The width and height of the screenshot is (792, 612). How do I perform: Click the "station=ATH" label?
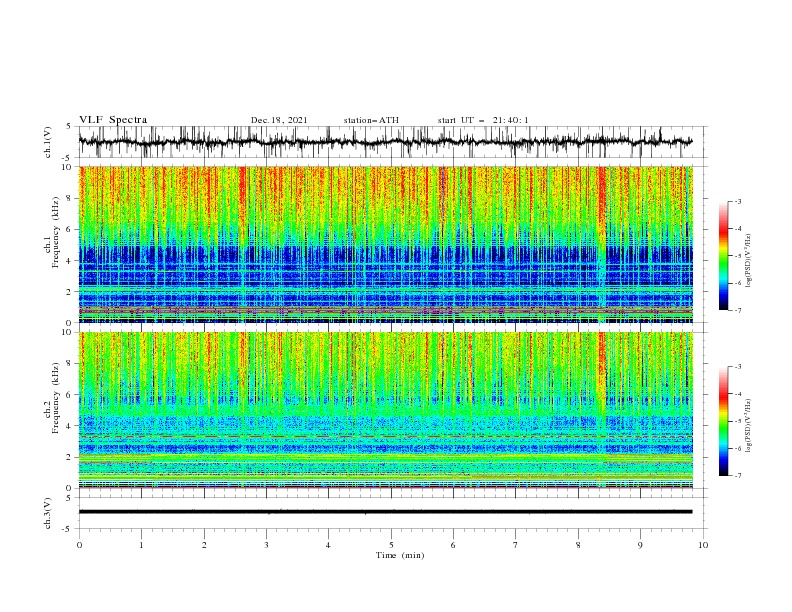(x=371, y=120)
